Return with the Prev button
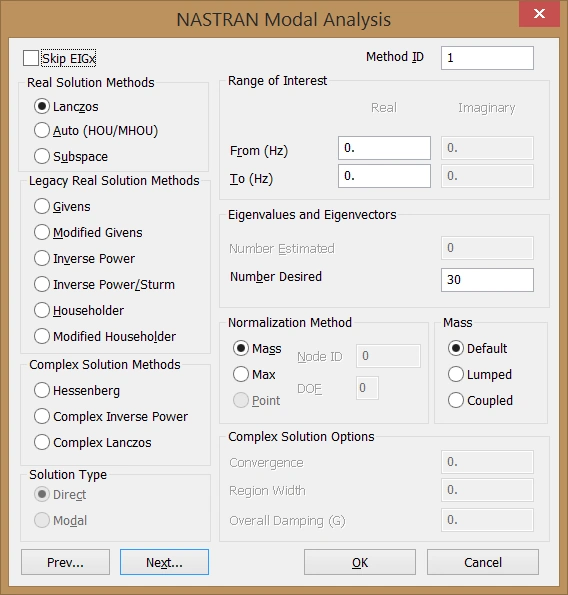Screen dimensions: 568x595 coord(65,562)
